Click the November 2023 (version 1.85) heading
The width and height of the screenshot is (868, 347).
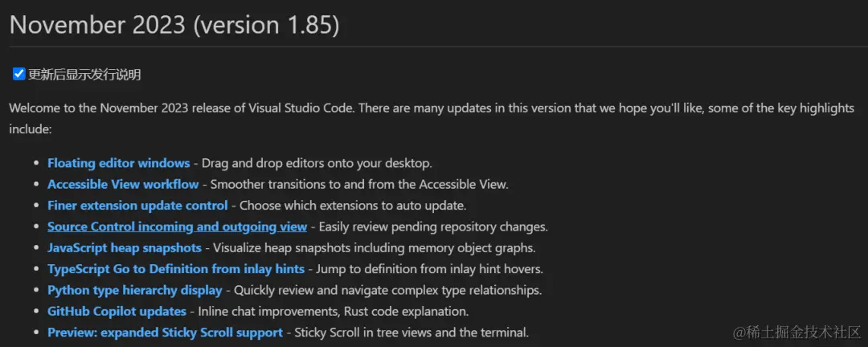tap(174, 25)
